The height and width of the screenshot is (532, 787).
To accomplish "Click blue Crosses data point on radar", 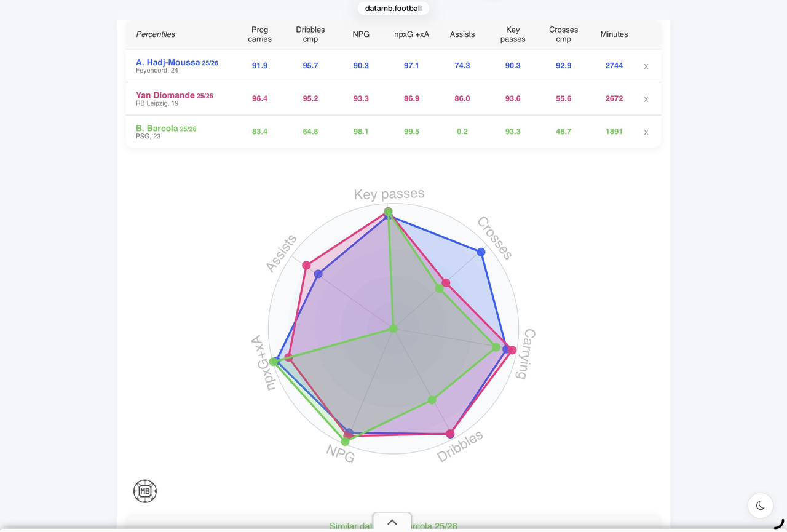I will 481,252.
